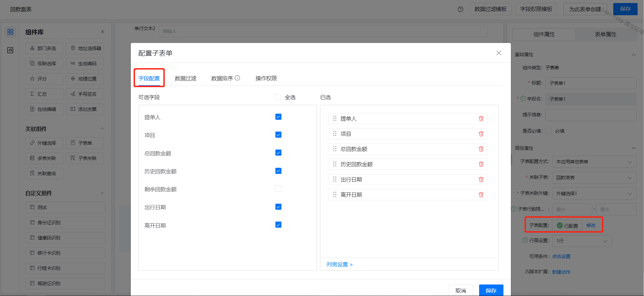Uncheck 项目 field checkbox
Viewport: 644px width, 296px height.
pos(278,135)
